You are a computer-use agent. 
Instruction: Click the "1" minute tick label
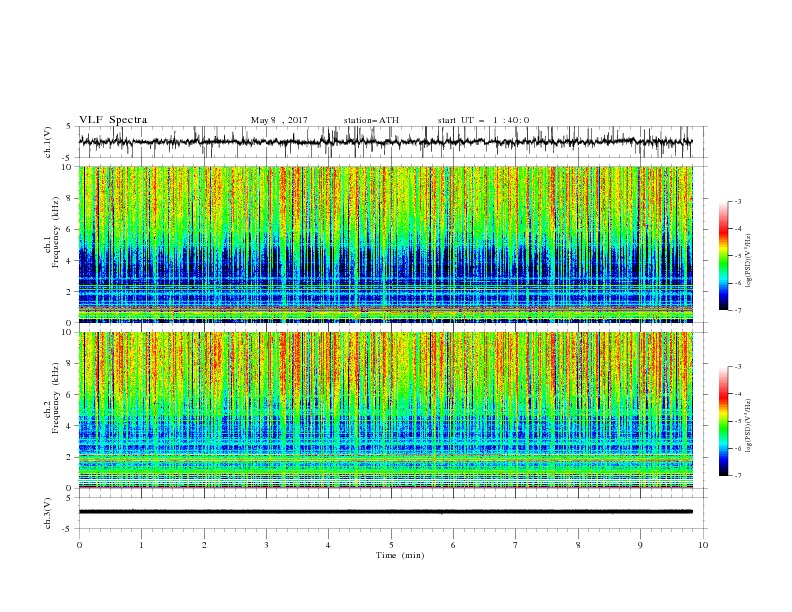pyautogui.click(x=141, y=545)
